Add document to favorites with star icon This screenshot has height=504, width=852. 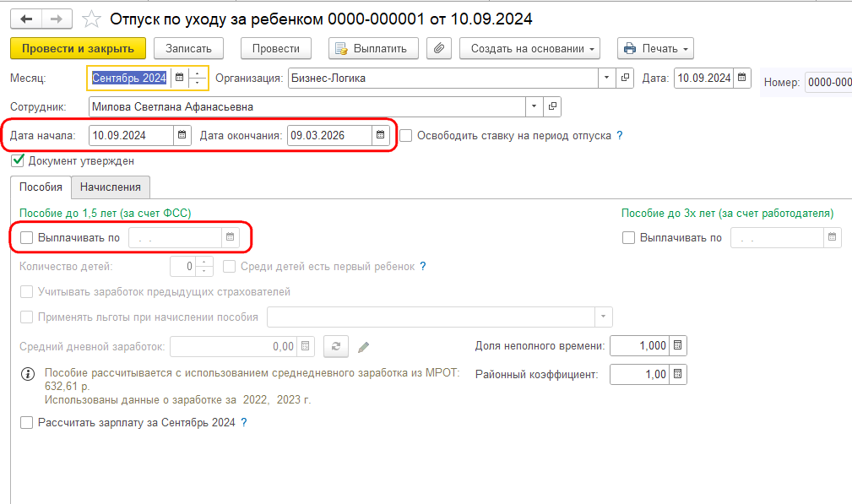pos(91,19)
